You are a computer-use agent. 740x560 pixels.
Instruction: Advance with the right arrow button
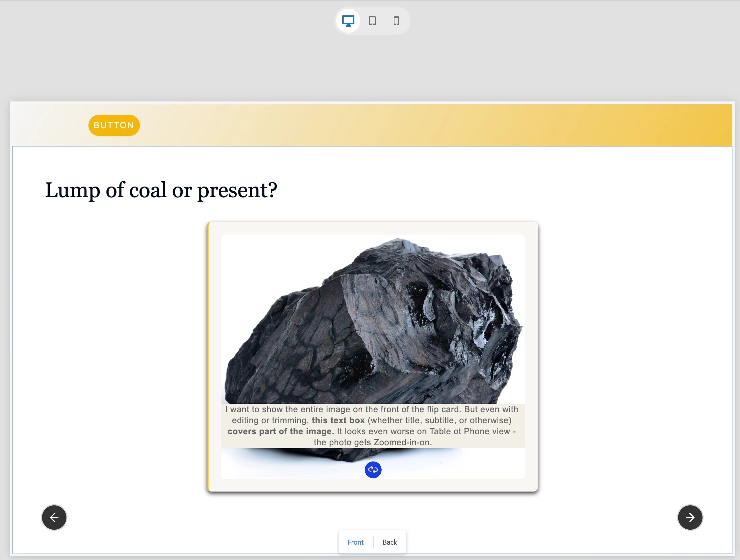pyautogui.click(x=690, y=518)
